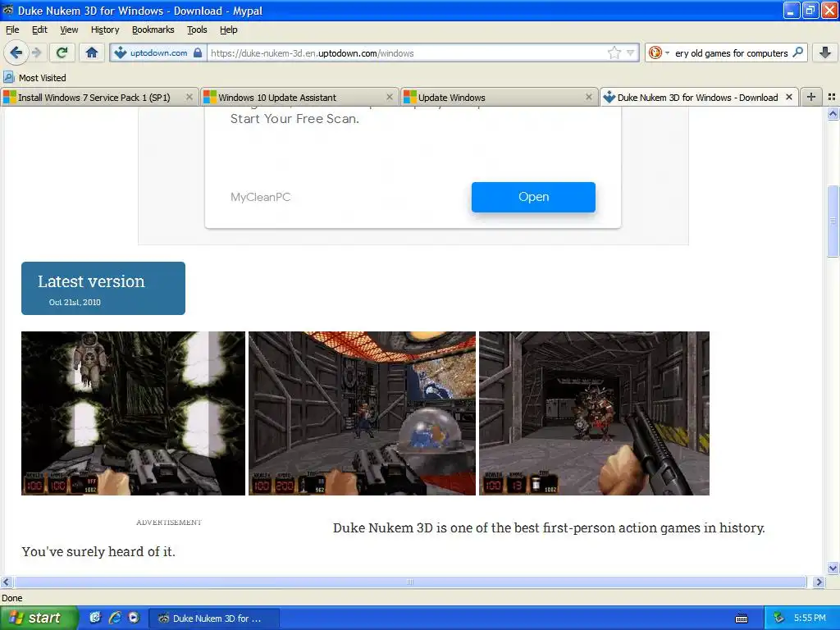Close the Update Windows tab

tap(589, 97)
